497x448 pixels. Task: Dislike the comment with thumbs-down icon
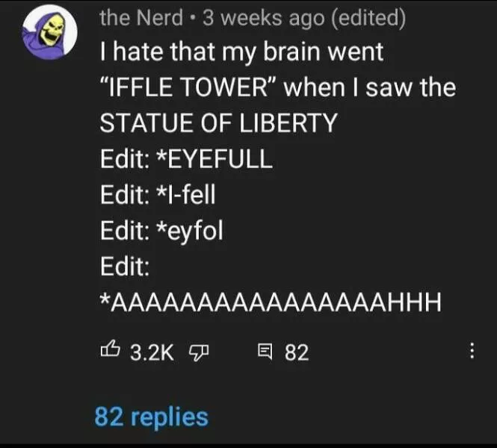pyautogui.click(x=197, y=352)
